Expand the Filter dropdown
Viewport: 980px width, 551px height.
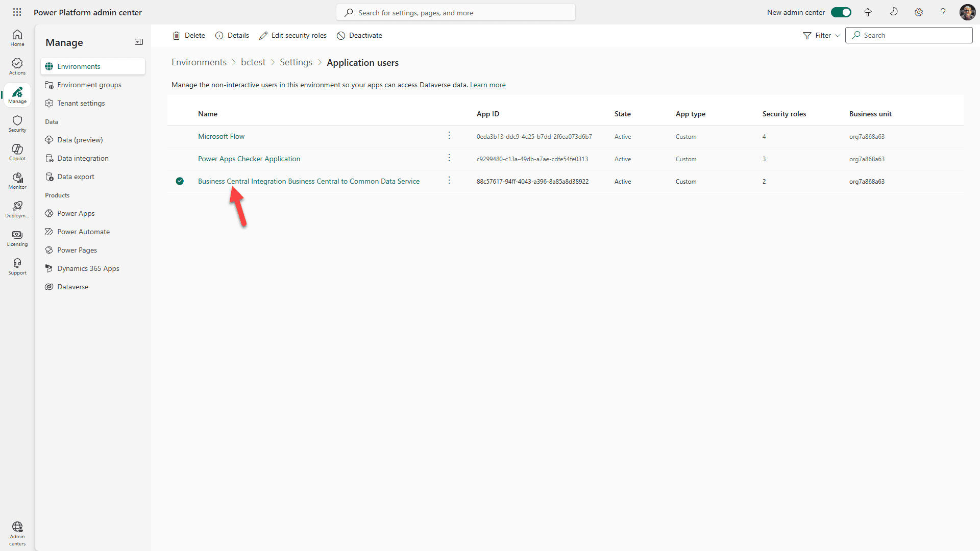click(821, 35)
